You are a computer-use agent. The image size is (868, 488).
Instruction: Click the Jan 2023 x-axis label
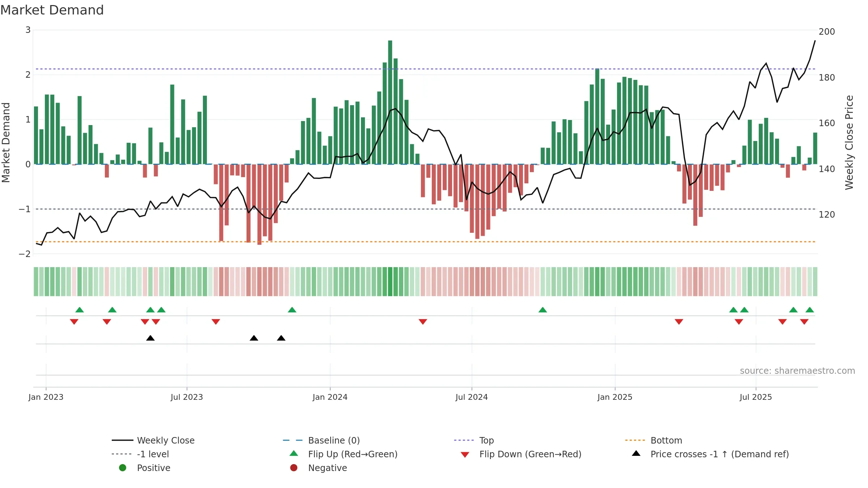46,397
